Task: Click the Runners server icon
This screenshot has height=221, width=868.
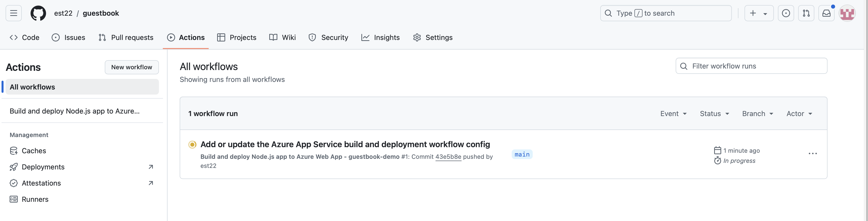Action: (13, 199)
